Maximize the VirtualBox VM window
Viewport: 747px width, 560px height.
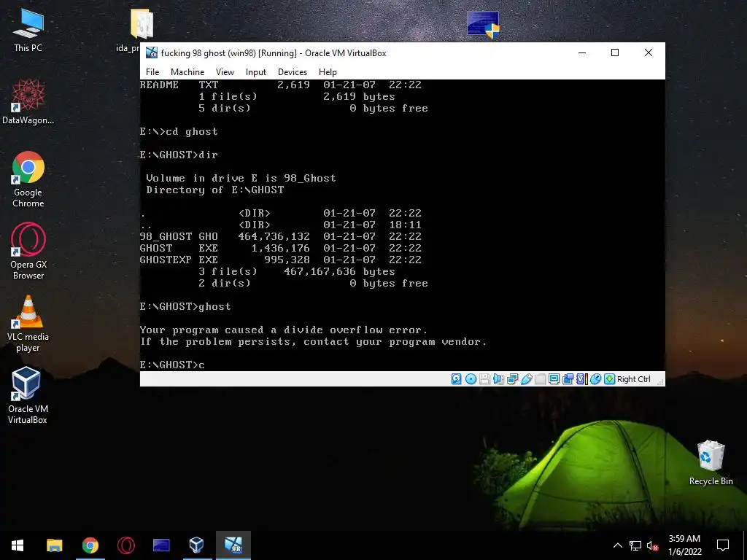tap(615, 52)
